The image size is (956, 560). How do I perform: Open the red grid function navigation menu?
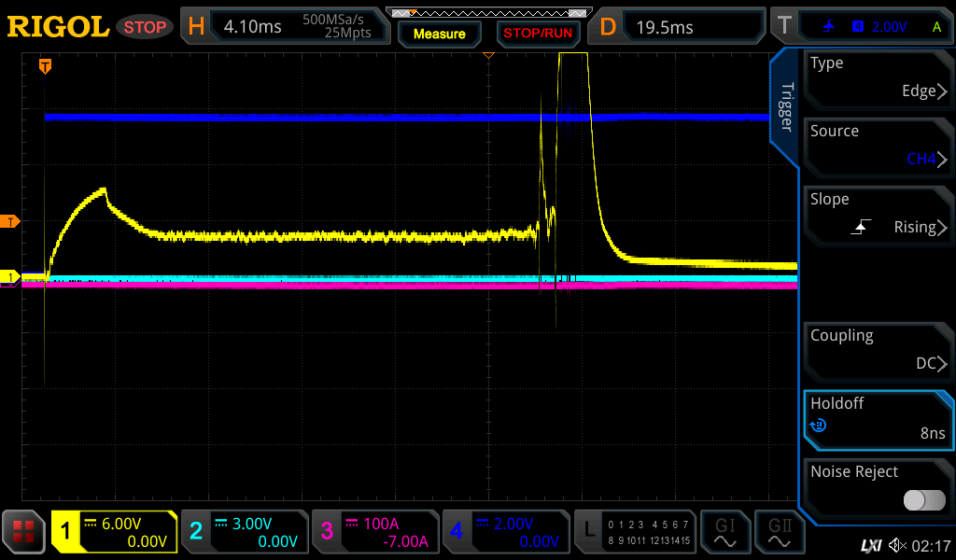[x=24, y=532]
